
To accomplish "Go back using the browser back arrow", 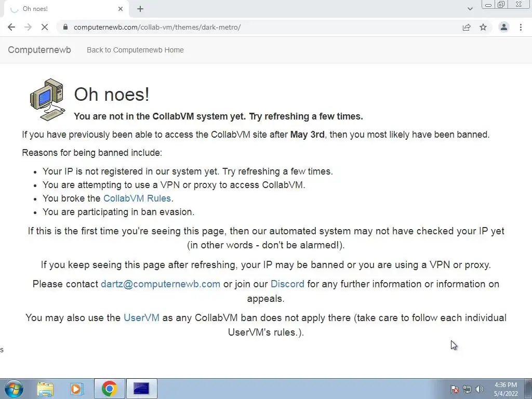I will [11, 27].
